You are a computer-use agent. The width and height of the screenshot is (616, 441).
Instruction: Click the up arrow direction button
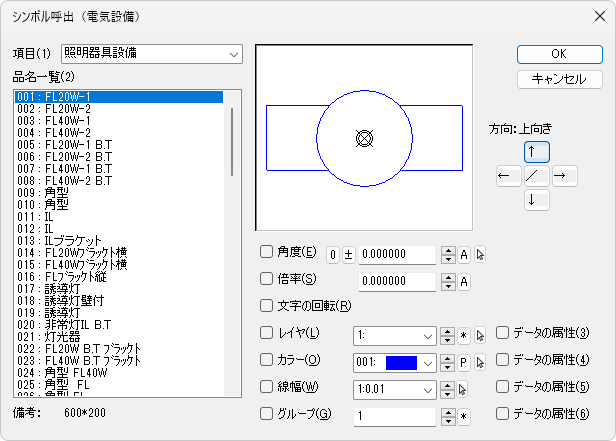536,151
